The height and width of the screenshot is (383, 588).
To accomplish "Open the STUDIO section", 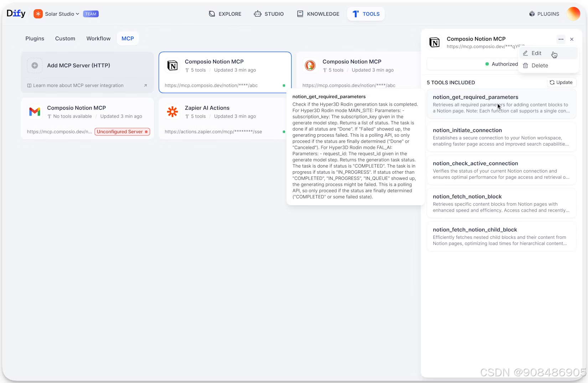I will (x=269, y=14).
